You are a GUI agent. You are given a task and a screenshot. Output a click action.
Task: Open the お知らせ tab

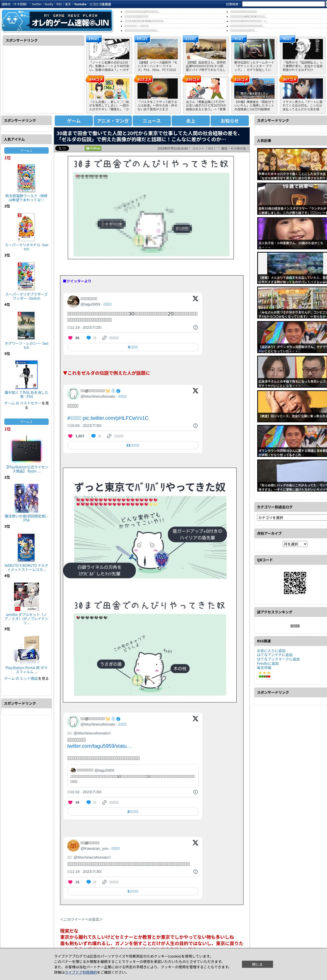pos(229,121)
